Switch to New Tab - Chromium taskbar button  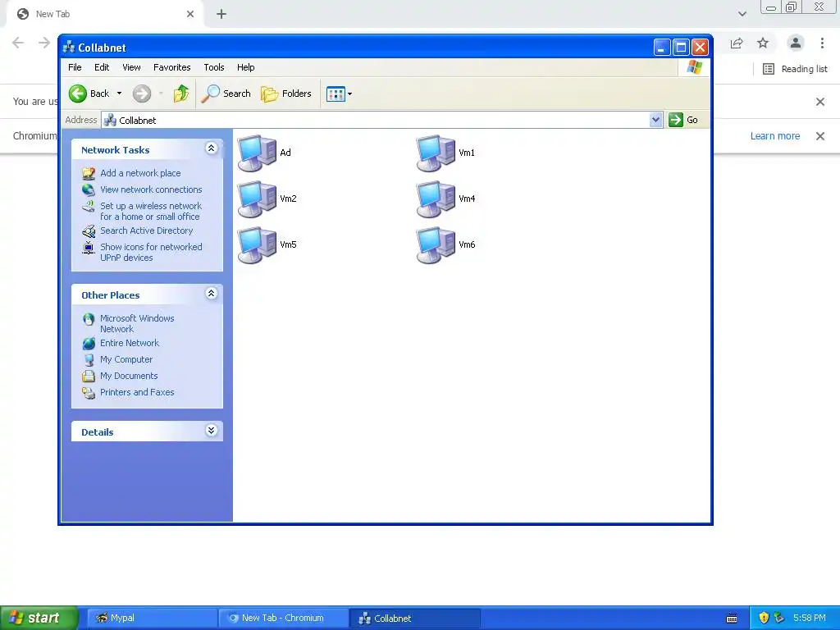(x=283, y=619)
